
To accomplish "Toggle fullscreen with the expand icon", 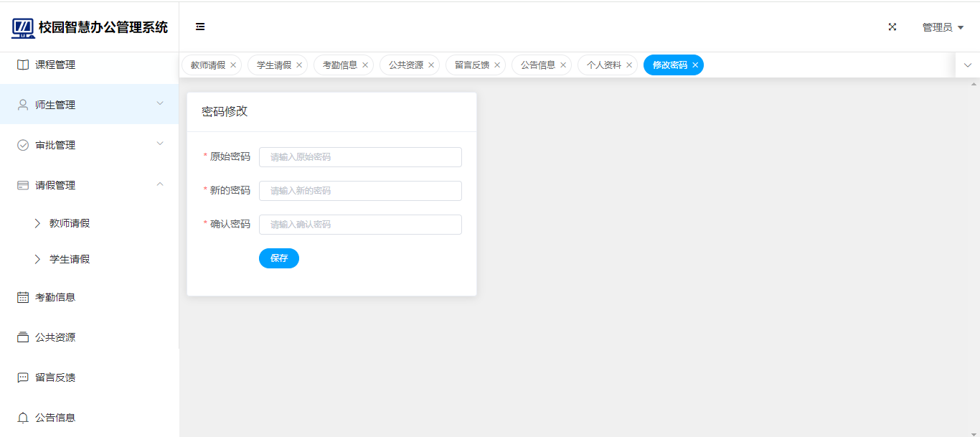I will tap(892, 27).
